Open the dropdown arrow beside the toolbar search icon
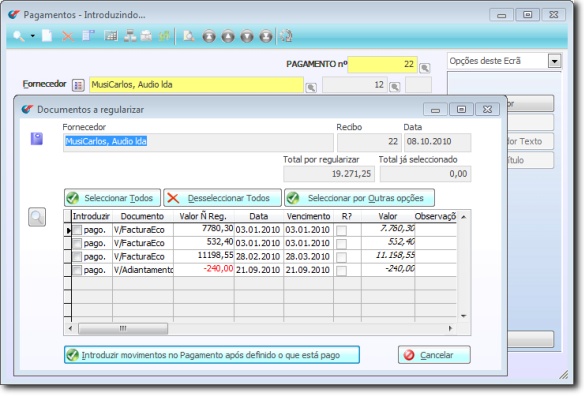This screenshot has width=584, height=397. 33,36
